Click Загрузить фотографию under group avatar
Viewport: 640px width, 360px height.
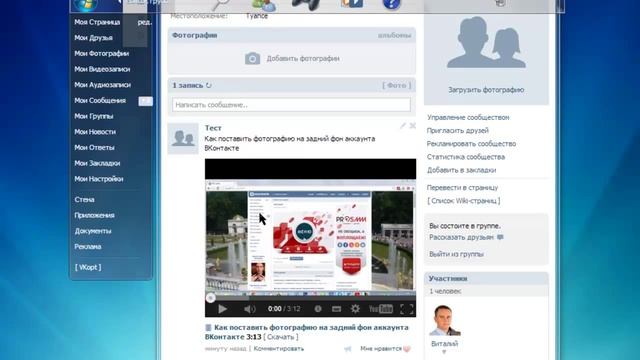[486, 90]
